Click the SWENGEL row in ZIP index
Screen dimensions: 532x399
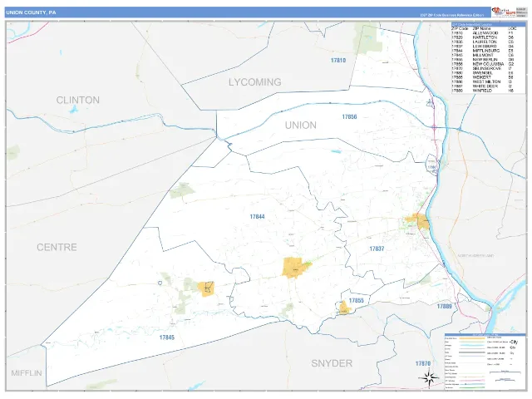(483, 73)
